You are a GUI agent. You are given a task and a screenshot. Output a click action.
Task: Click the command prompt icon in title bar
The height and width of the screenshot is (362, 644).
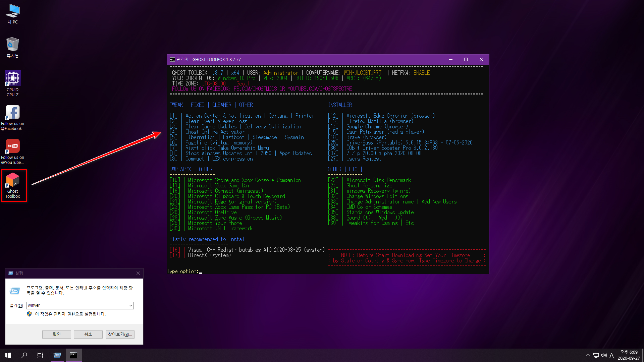(x=172, y=60)
